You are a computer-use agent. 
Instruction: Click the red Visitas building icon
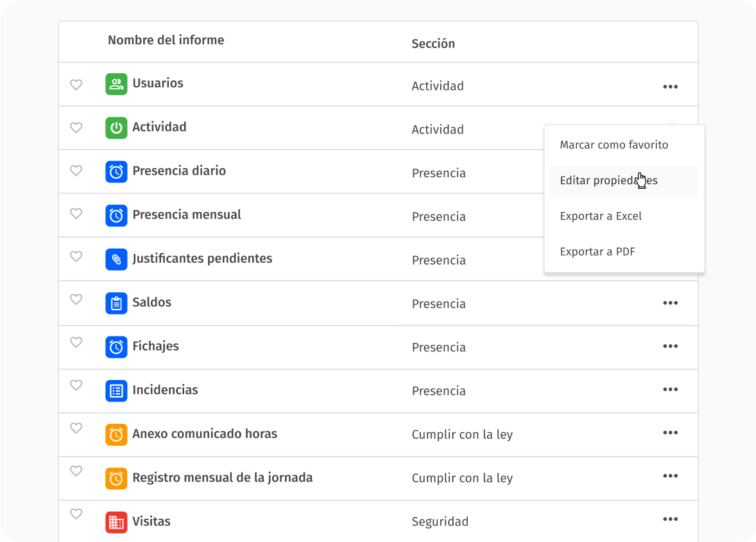tap(116, 522)
